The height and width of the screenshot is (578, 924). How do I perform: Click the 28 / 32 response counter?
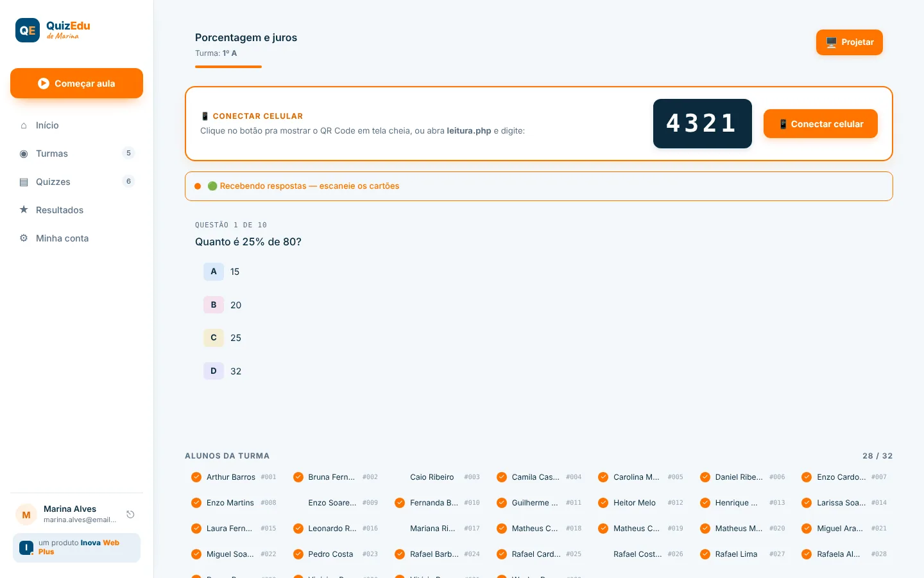pyautogui.click(x=878, y=456)
